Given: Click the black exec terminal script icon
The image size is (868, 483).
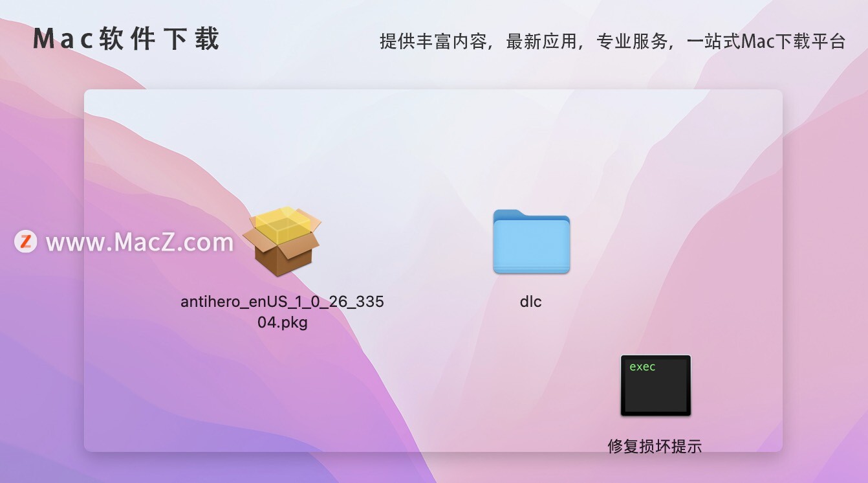Looking at the screenshot, I should pyautogui.click(x=655, y=385).
